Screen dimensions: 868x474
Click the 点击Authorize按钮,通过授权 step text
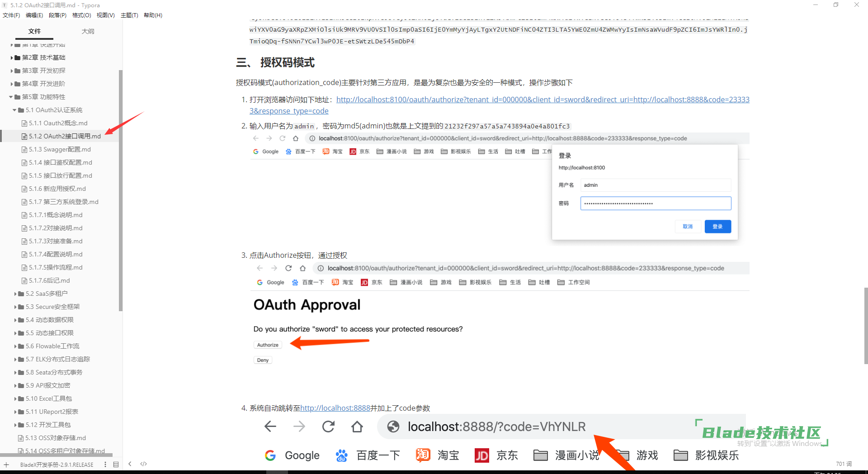point(298,255)
